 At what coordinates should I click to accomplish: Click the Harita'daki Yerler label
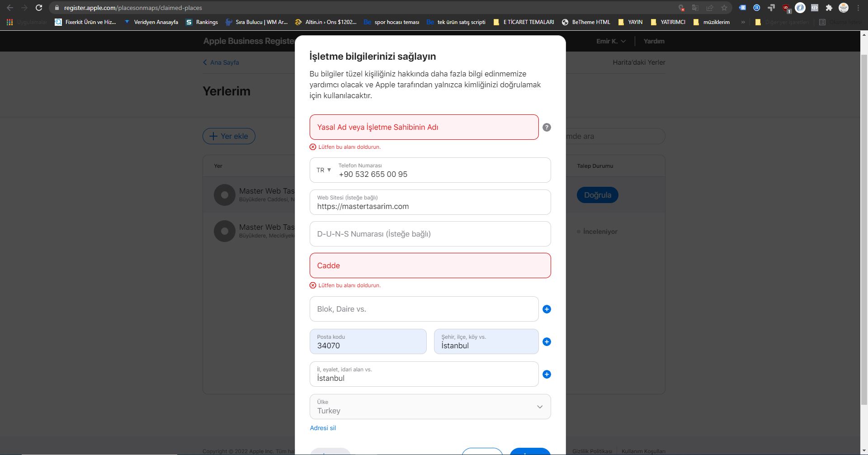[639, 62]
